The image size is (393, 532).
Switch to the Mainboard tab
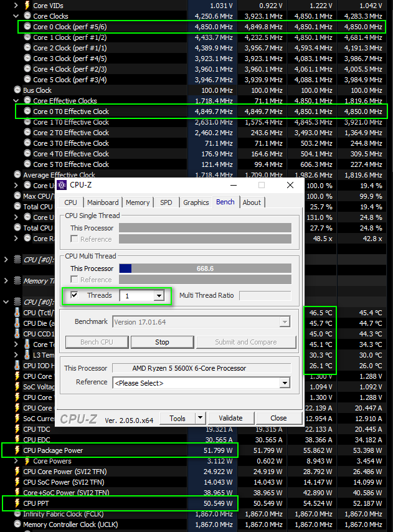pyautogui.click(x=103, y=202)
